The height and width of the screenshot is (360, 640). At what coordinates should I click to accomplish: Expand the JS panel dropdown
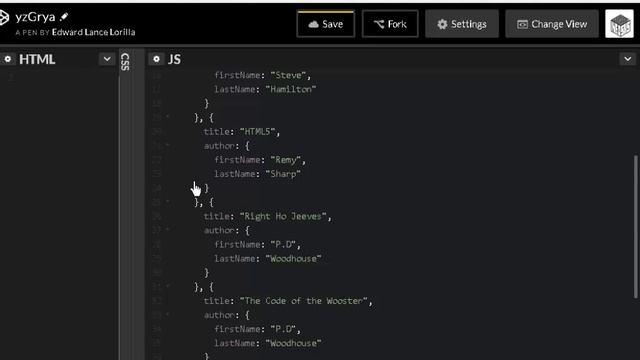tap(628, 59)
